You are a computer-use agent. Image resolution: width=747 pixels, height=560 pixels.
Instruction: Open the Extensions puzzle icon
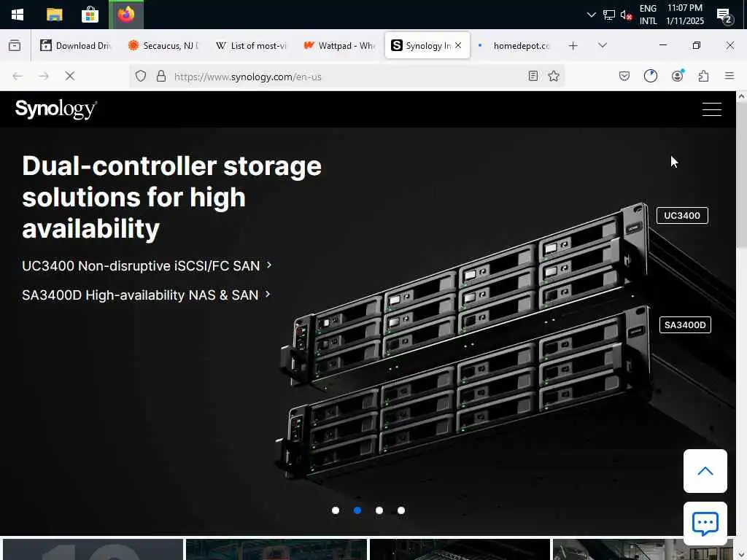click(x=703, y=76)
